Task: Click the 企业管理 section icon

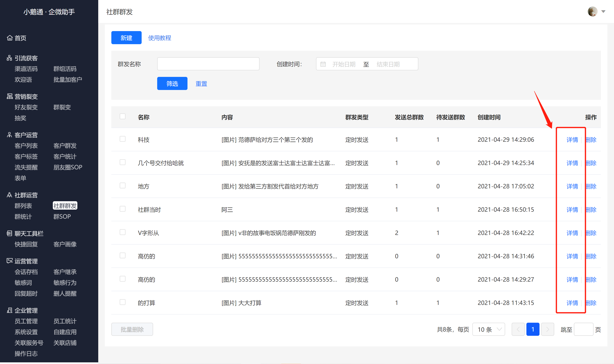Action: coord(10,310)
